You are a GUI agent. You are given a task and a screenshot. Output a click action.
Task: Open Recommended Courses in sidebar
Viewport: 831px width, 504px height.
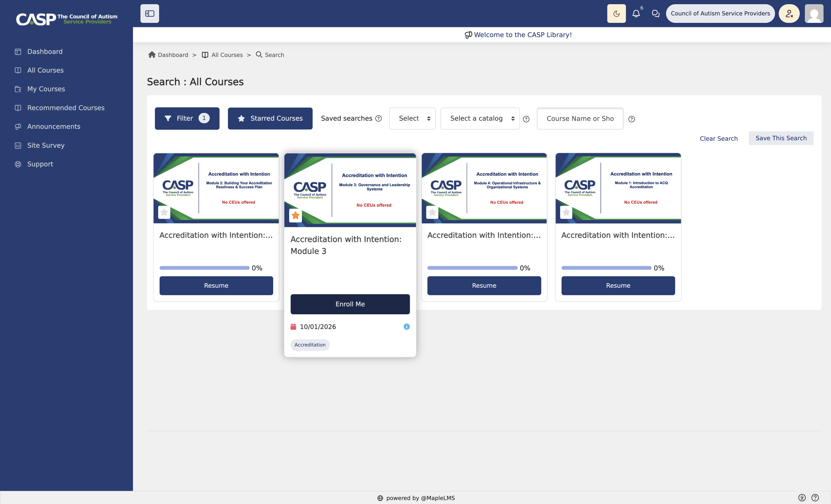pos(66,108)
